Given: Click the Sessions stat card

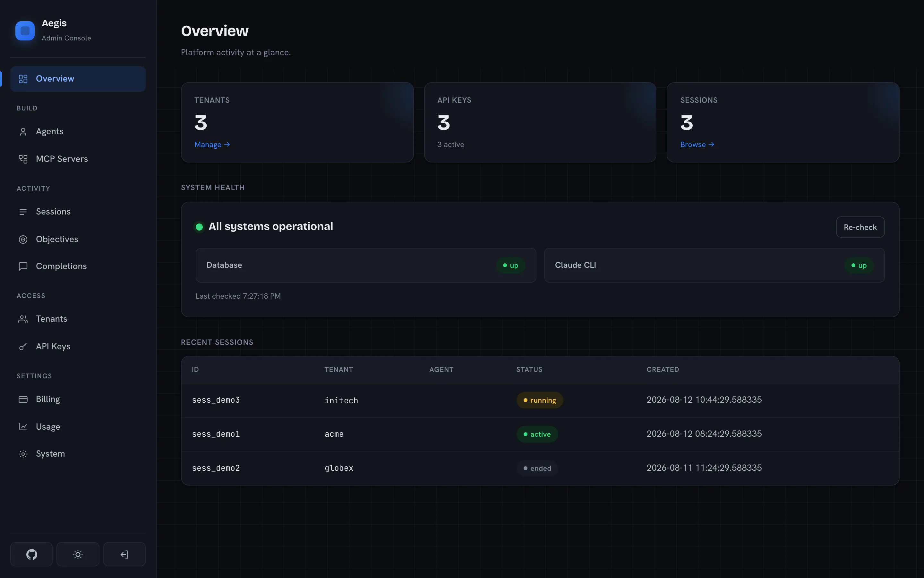Looking at the screenshot, I should point(783,122).
